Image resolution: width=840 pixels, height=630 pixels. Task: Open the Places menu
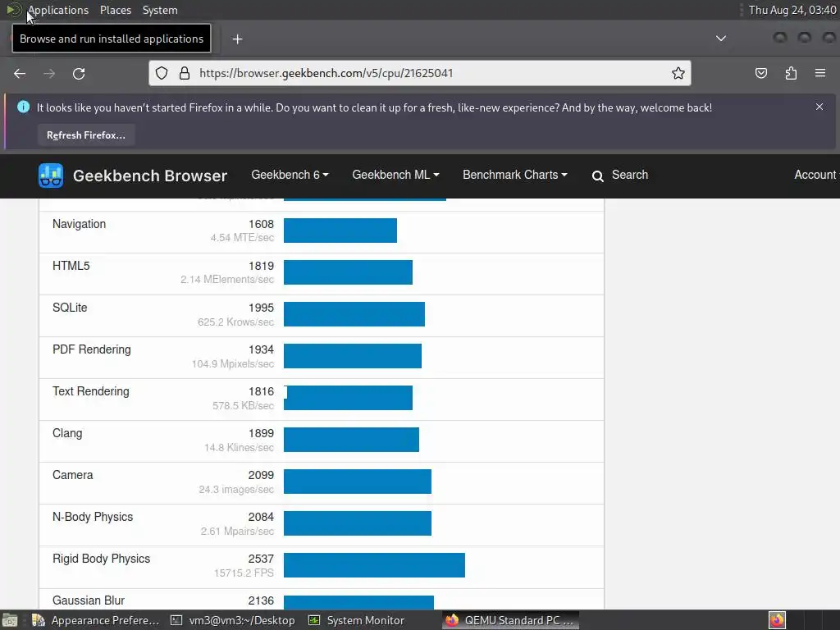click(x=115, y=10)
